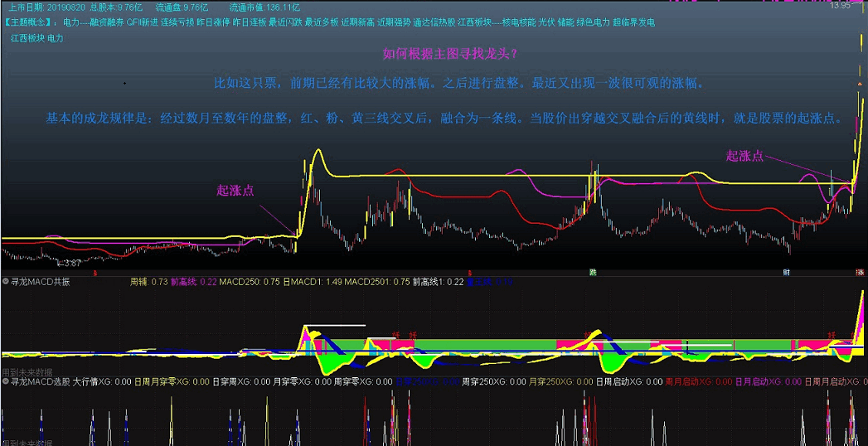The width and height of the screenshot is (868, 446).
Task: Click the 日月启动XG: 0.00 magenta value
Action: [x=768, y=382]
